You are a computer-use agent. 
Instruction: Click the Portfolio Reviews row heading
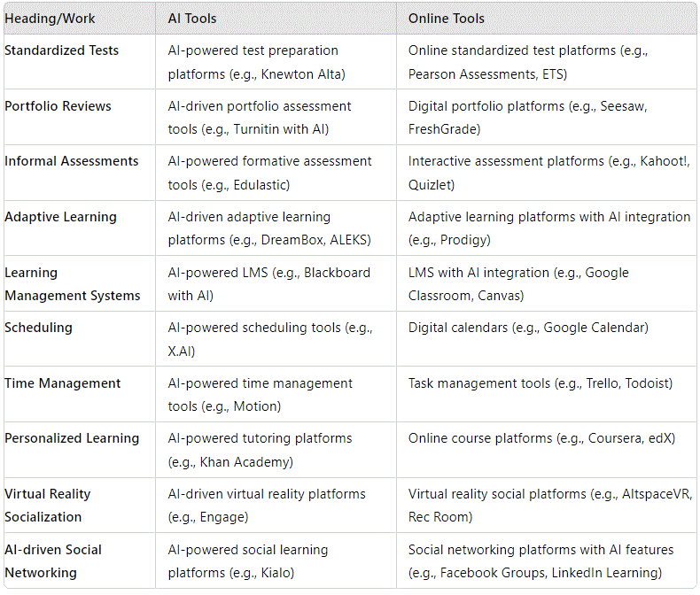(x=58, y=106)
